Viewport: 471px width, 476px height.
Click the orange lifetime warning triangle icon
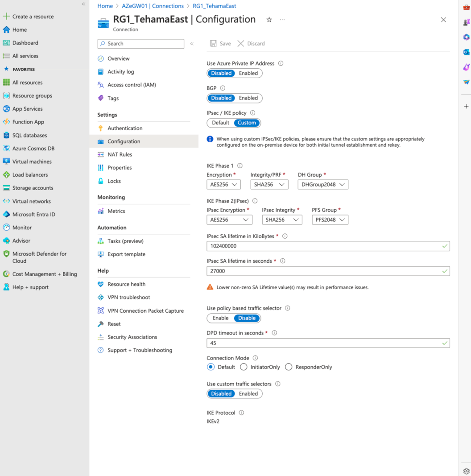coord(210,287)
